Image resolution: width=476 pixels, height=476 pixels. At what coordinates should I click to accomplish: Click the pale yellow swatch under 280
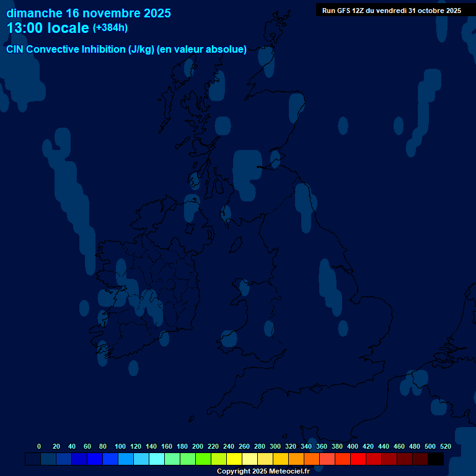point(265,459)
